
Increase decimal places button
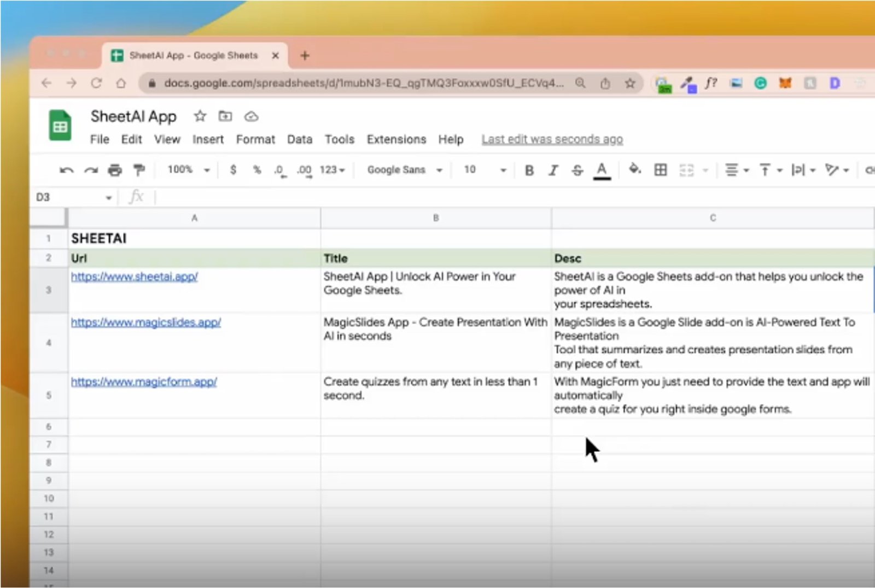point(304,170)
